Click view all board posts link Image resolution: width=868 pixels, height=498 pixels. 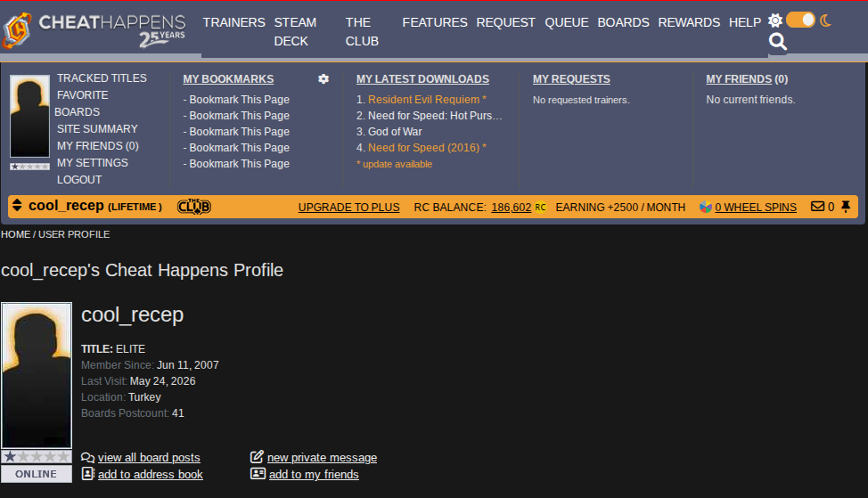point(149,458)
